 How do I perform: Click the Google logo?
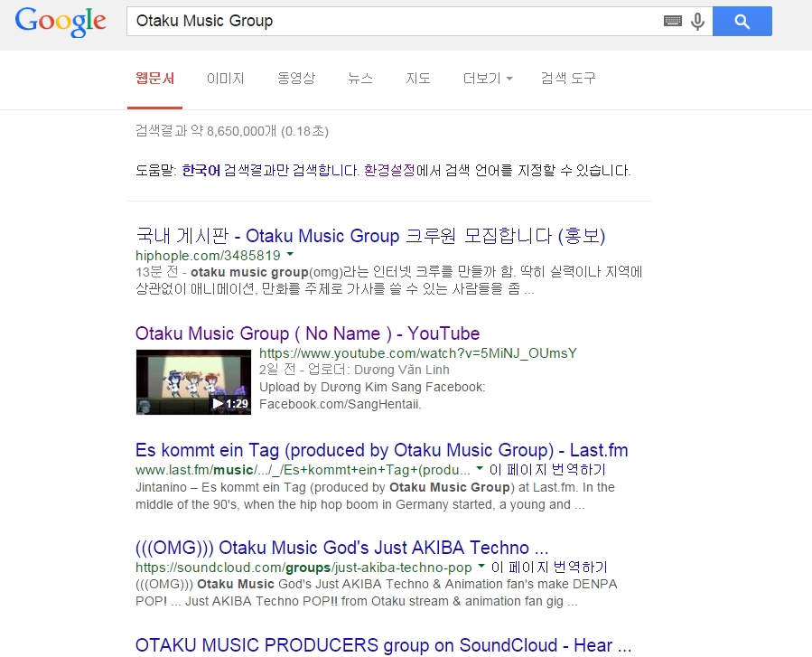click(61, 22)
